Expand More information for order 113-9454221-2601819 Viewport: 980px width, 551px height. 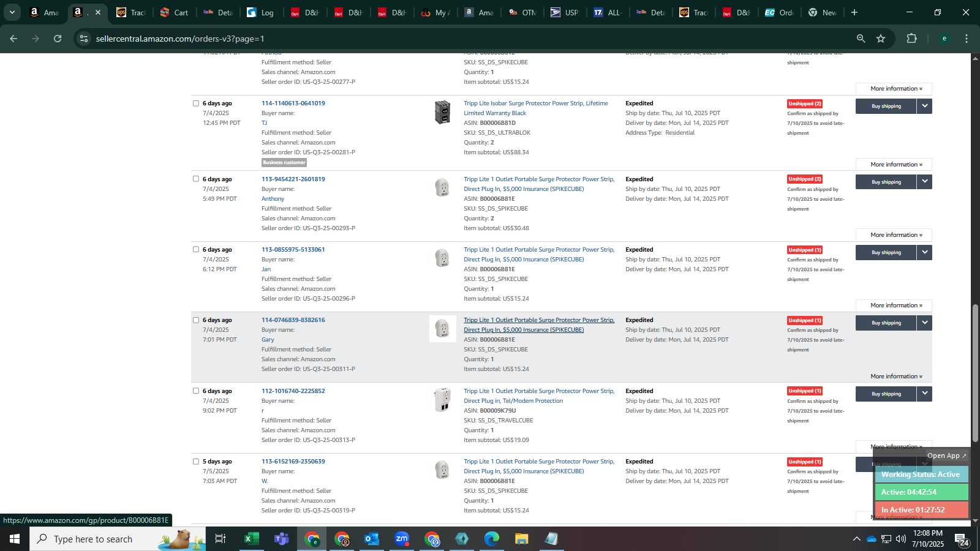point(894,235)
